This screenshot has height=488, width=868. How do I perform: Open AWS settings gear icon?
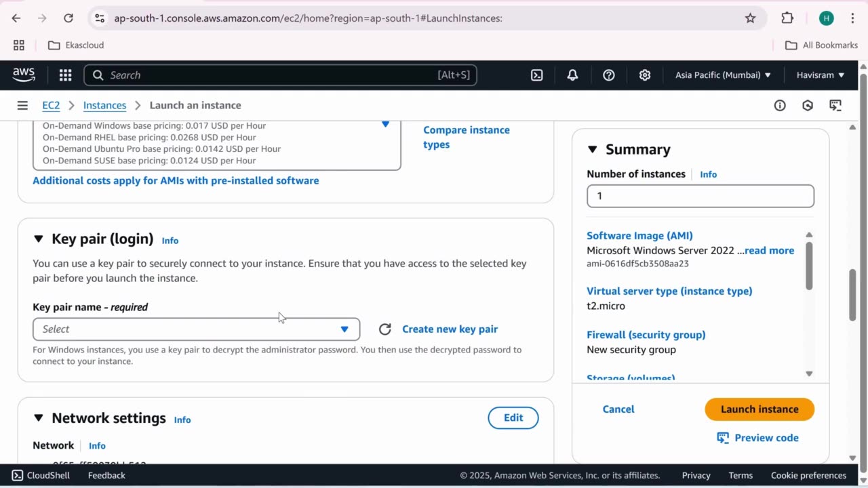point(645,75)
